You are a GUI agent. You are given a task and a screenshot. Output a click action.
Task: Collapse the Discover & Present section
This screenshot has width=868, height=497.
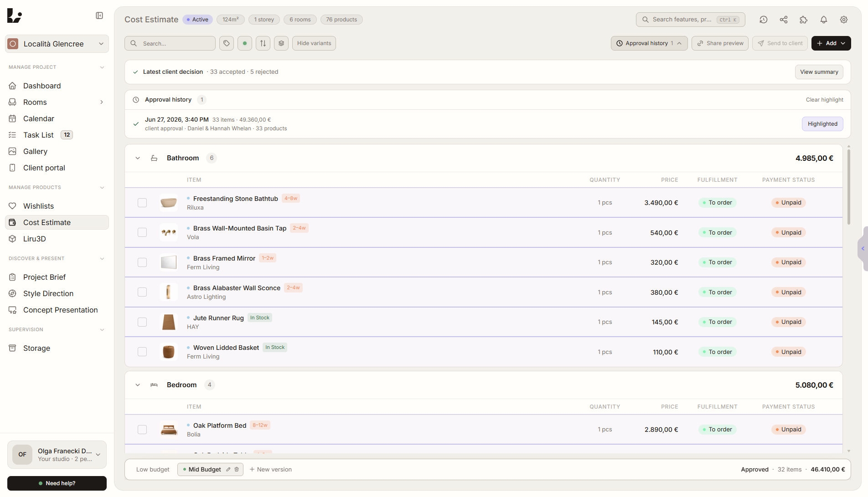(102, 259)
